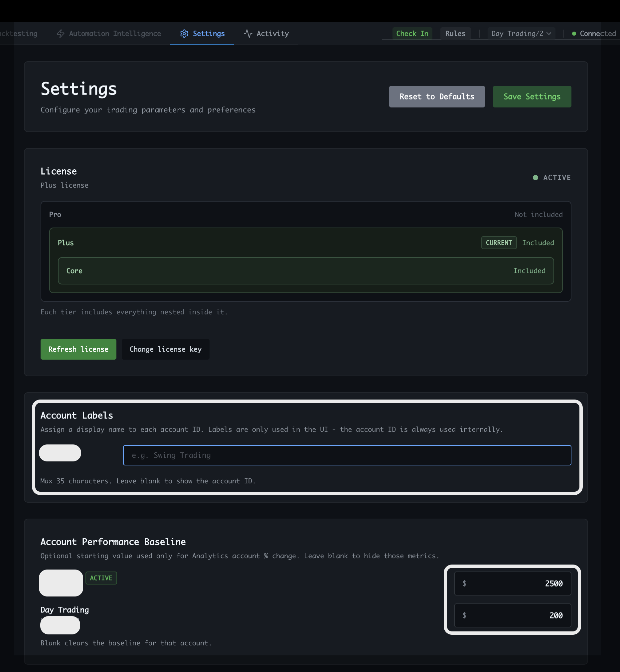Image resolution: width=620 pixels, height=672 pixels.
Task: Click 'Each tier includes everything nested inside it.'
Action: click(134, 312)
